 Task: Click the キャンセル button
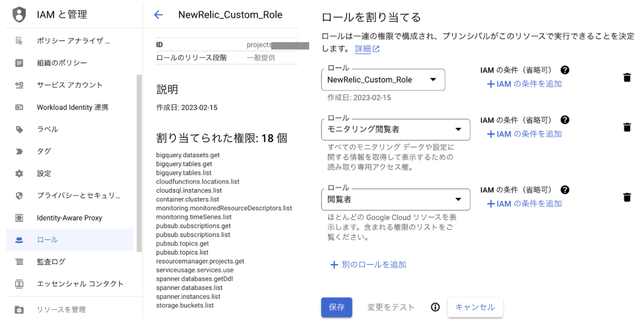click(x=475, y=307)
